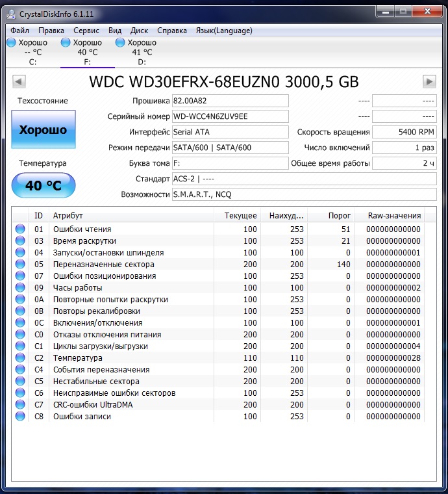Screen dimensions: 448x494
Task: Click blue status orb for disk C:
Action: coord(11,42)
